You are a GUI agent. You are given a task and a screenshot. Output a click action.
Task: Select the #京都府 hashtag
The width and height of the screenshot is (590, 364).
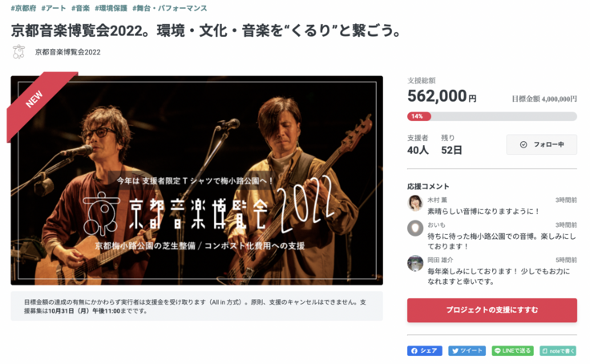(x=23, y=8)
